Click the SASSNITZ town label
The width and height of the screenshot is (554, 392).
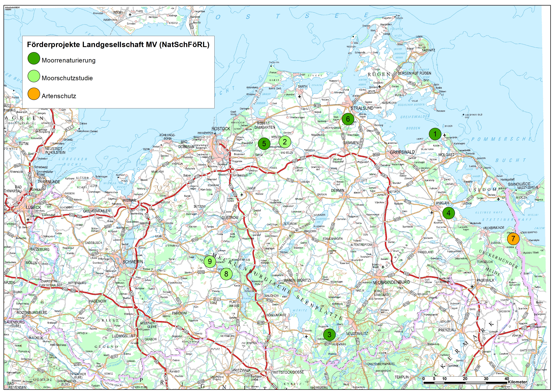(x=428, y=50)
